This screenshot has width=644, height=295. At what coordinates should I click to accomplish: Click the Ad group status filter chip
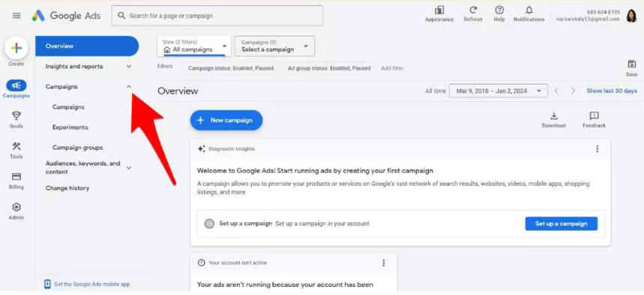tap(329, 68)
